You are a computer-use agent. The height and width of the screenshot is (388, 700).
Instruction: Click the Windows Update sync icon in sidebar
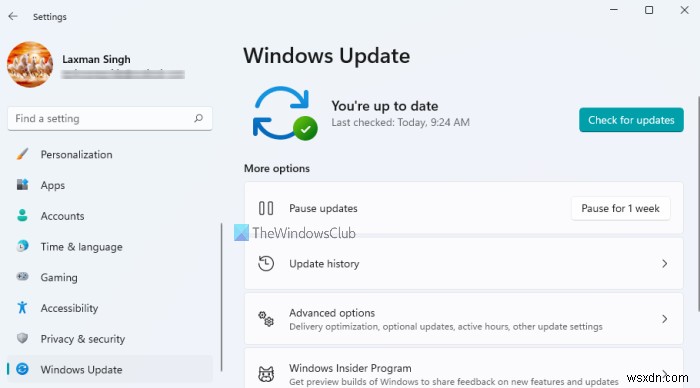tap(22, 369)
